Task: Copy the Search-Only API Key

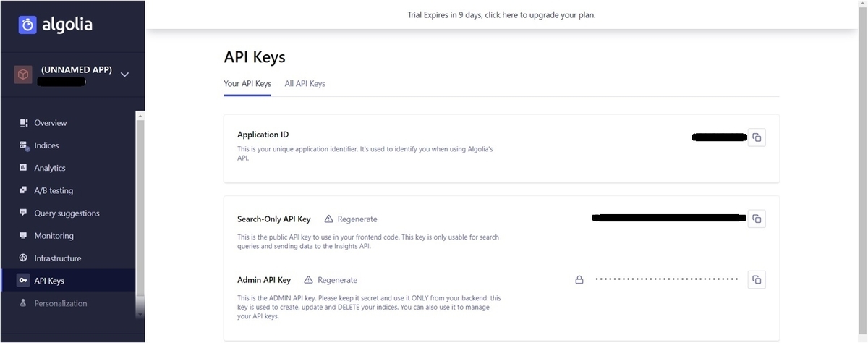Action: pos(757,219)
